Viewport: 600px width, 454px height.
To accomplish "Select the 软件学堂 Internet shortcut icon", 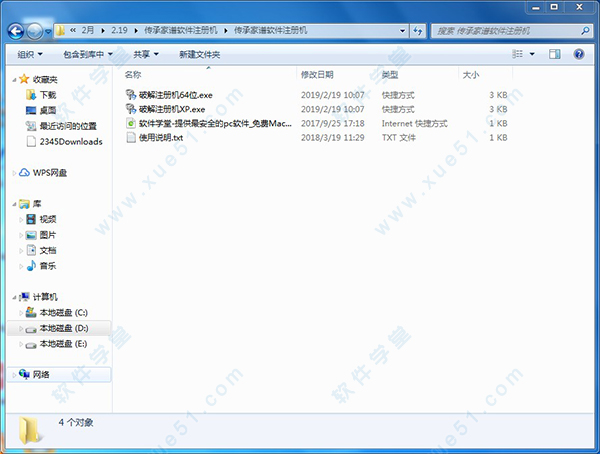I will (x=131, y=123).
